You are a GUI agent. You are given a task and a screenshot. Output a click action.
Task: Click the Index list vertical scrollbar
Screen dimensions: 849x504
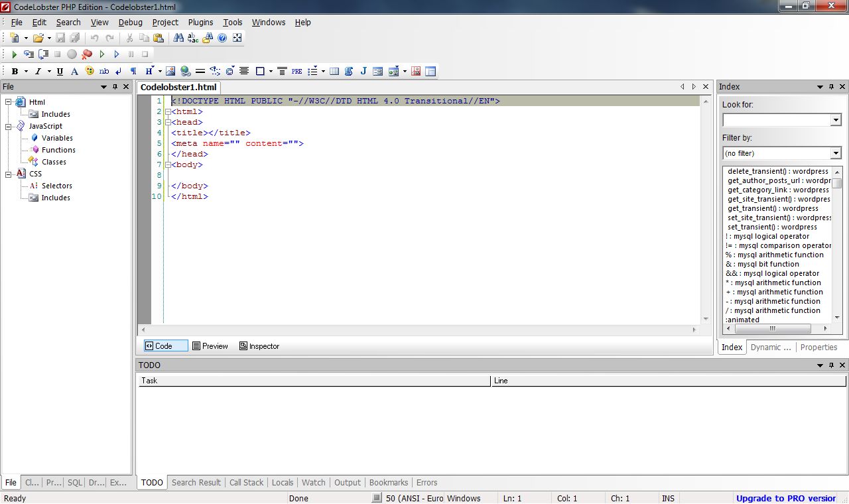(x=837, y=245)
